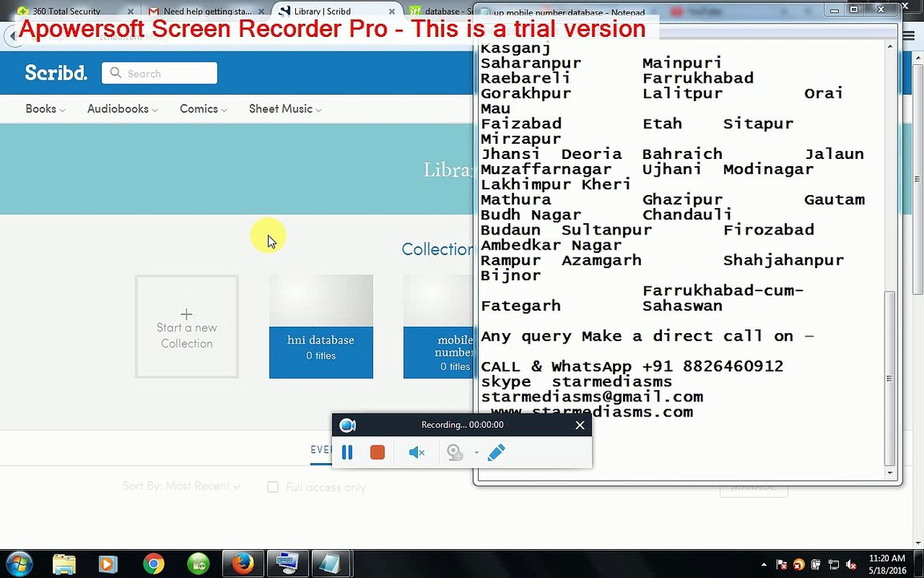Open the Sort By Most Recent dropdown

point(181,486)
